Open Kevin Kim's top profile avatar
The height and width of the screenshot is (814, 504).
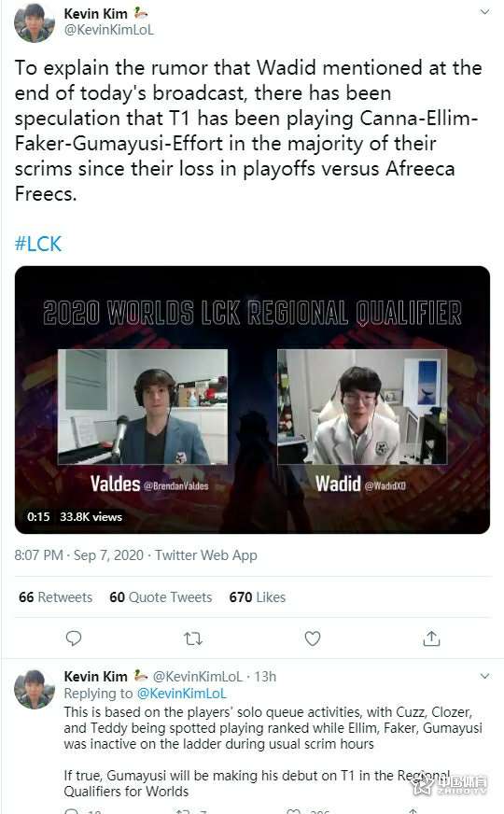[x=35, y=22]
